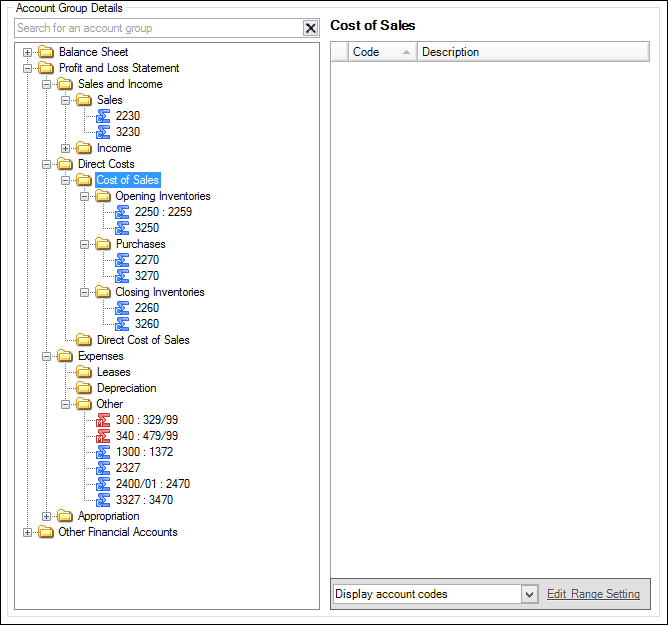Screen dimensions: 668x625
Task: Collapse the Profit and Loss Statement node
Action: (x=28, y=68)
